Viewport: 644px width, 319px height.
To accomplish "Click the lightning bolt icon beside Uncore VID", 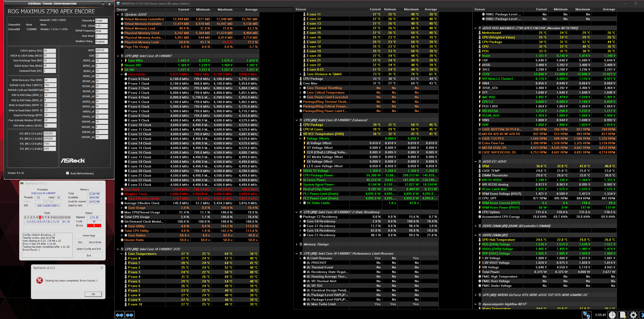I will click(x=122, y=65).
